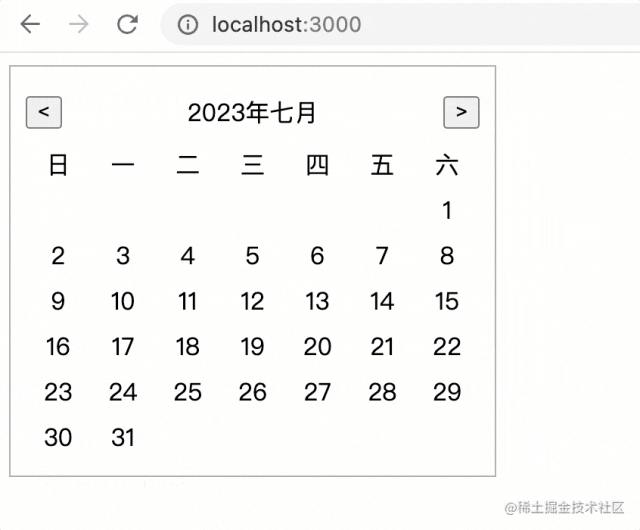Screen dimensions: 640x530
Task: Click the 日 weekday header
Action: point(58,165)
